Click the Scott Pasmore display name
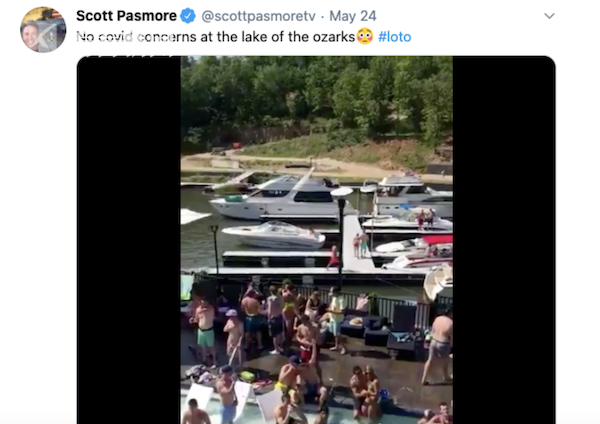The width and height of the screenshot is (600, 424). pos(126,16)
